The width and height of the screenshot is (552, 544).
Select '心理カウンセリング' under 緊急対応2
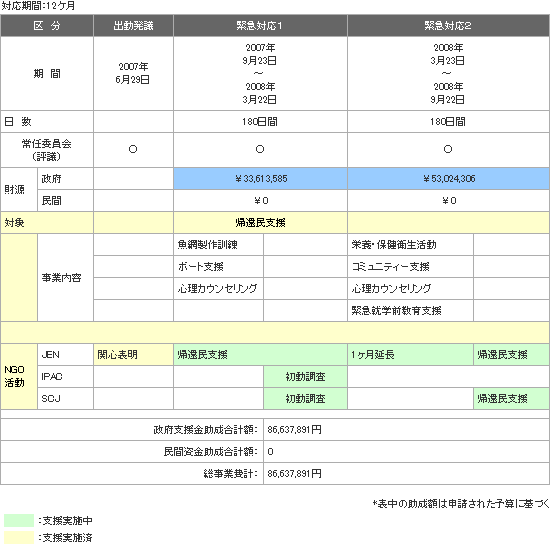(x=410, y=288)
